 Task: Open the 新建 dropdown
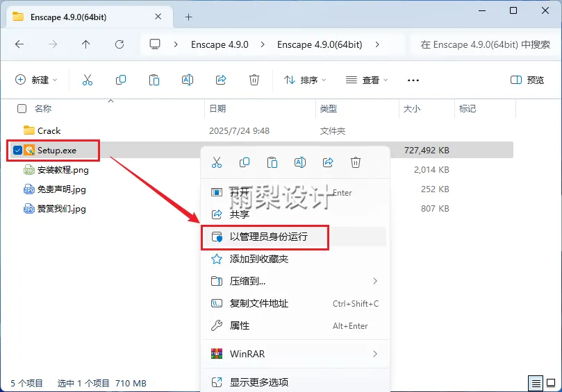click(36, 80)
